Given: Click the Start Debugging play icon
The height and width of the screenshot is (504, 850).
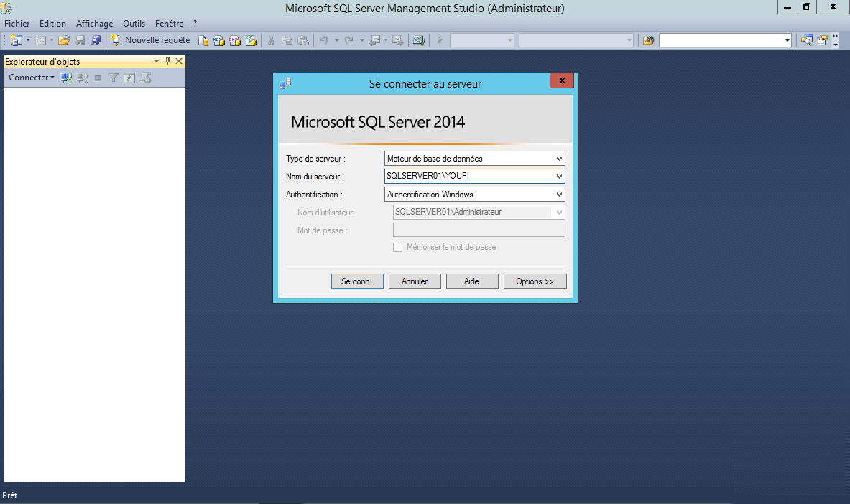Looking at the screenshot, I should [440, 40].
